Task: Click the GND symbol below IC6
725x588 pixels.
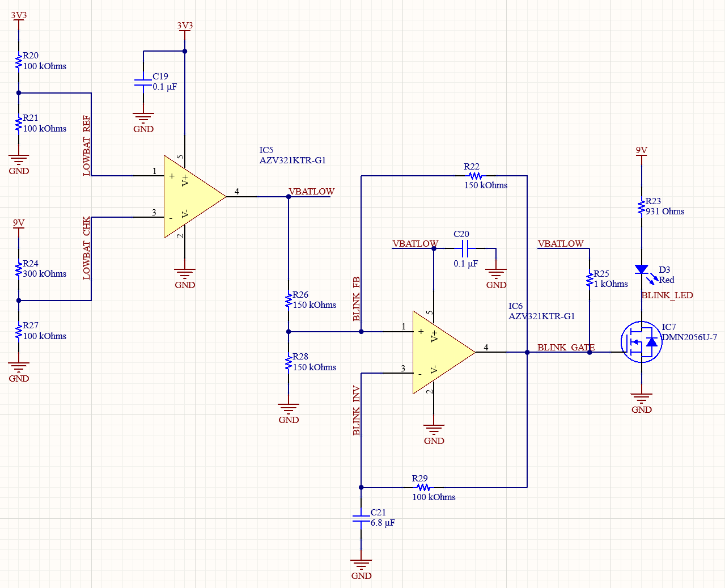Action: click(434, 428)
